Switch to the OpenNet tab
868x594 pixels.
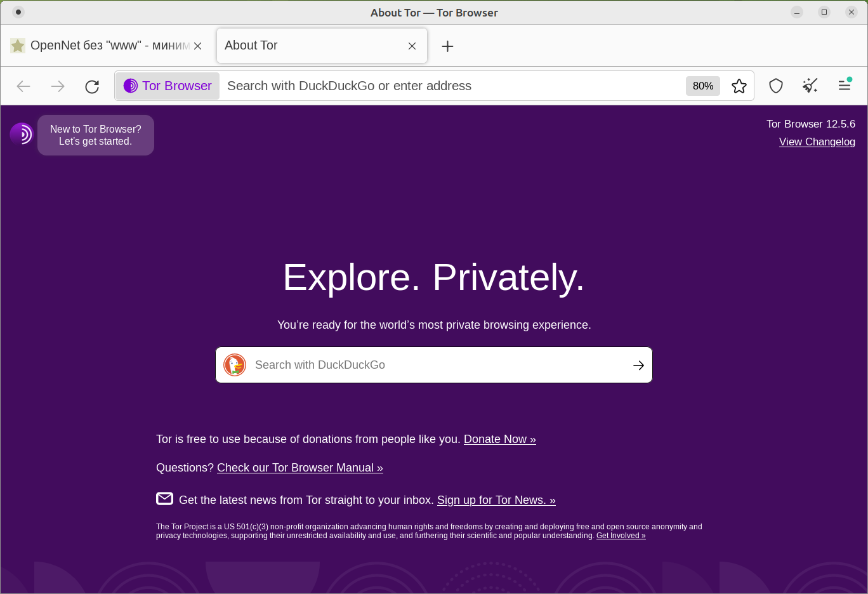click(x=107, y=46)
